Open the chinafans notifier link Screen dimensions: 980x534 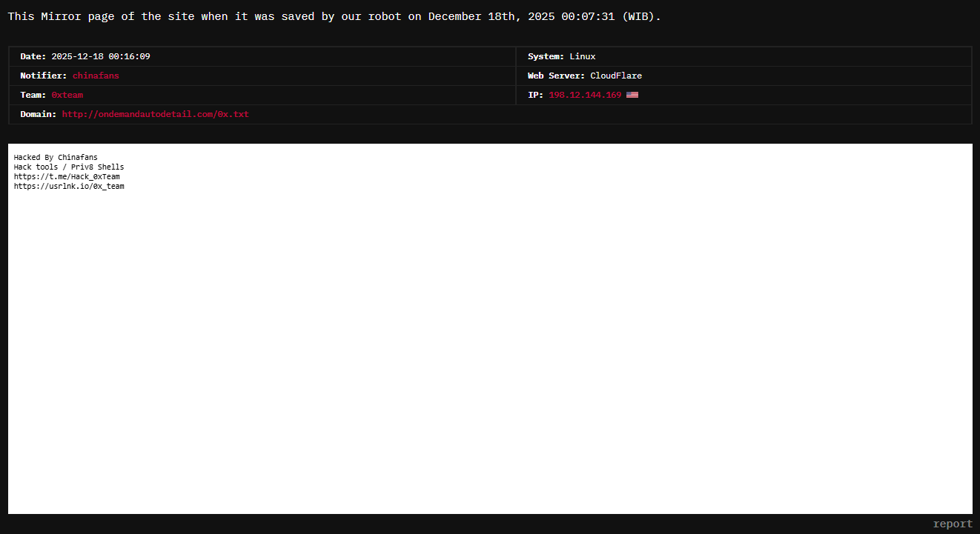96,76
